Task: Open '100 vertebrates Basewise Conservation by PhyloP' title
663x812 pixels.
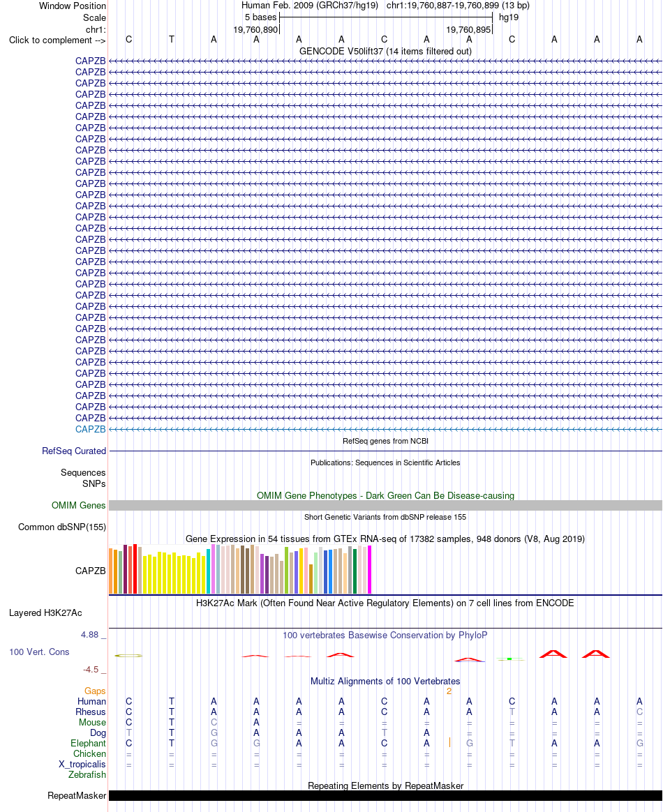Action: (x=385, y=636)
